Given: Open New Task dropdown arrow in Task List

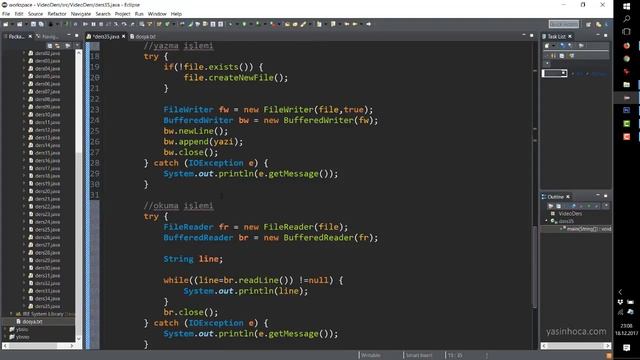Looking at the screenshot, I should [x=553, y=46].
